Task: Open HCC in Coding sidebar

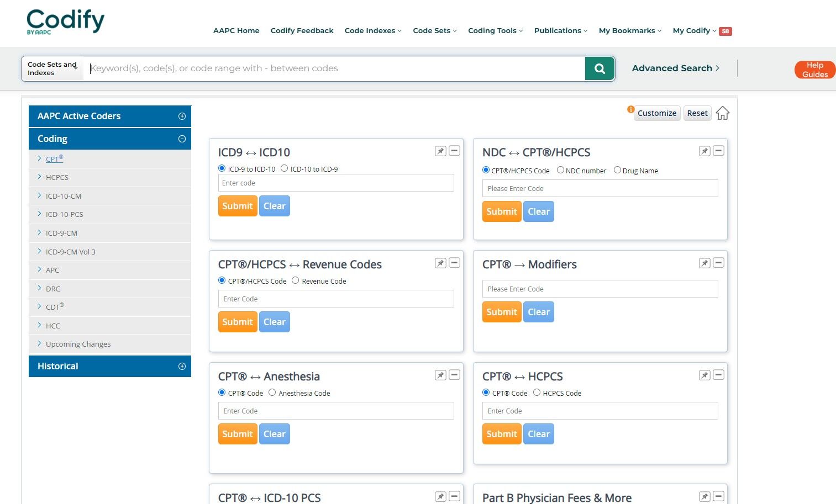Action: tap(53, 326)
